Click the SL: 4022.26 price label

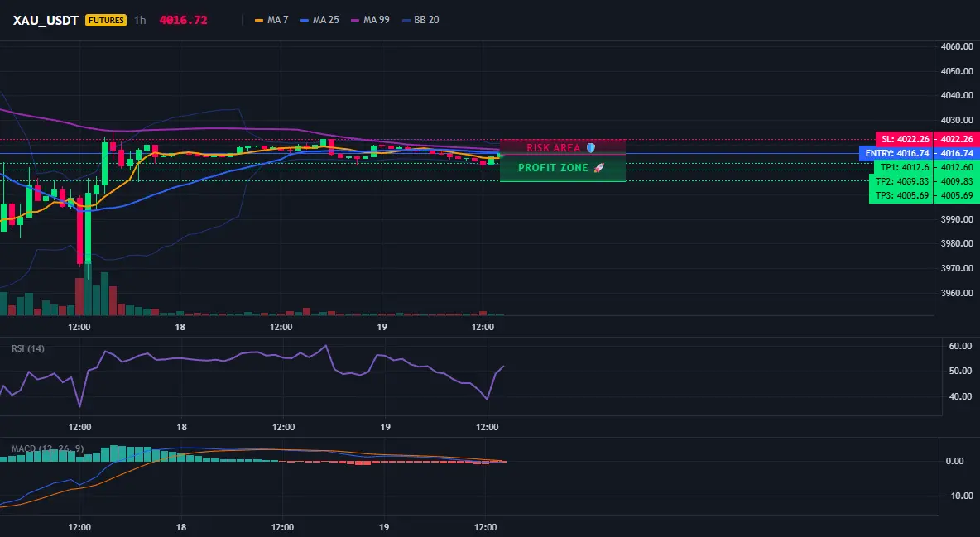[x=904, y=139]
